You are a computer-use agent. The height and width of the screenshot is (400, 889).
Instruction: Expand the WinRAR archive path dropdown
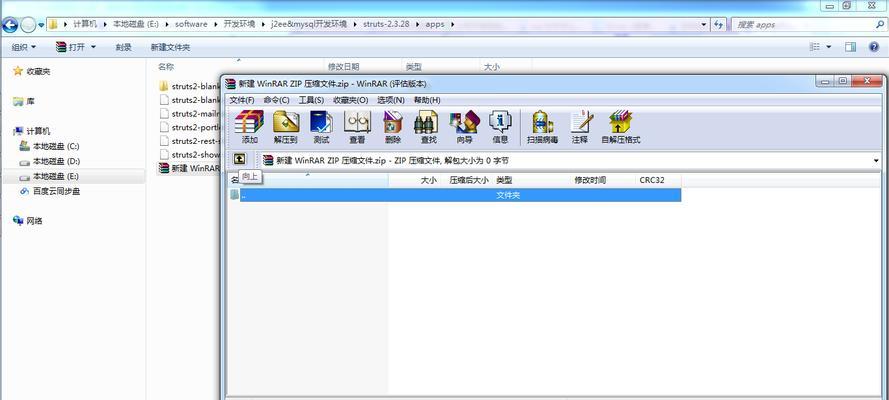pyautogui.click(x=876, y=160)
